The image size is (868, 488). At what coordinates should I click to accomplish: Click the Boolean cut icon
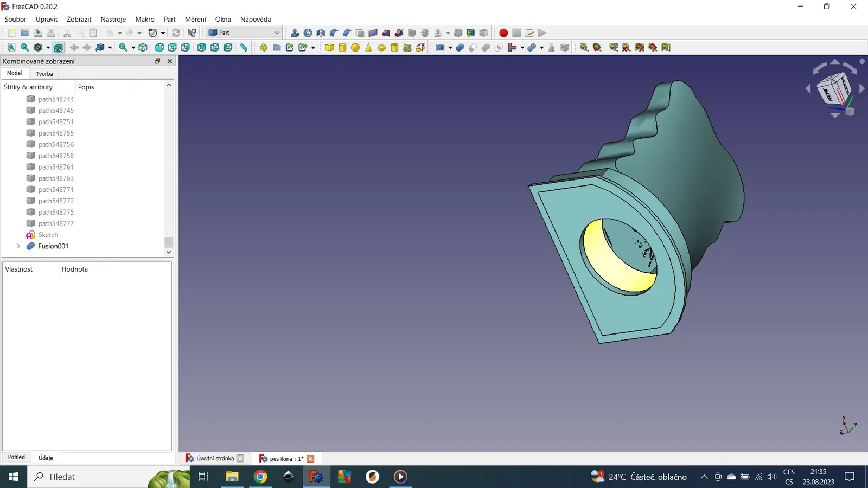click(x=473, y=48)
